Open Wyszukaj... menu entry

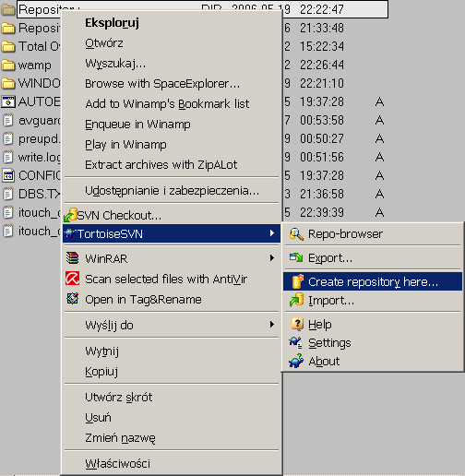pos(172,64)
